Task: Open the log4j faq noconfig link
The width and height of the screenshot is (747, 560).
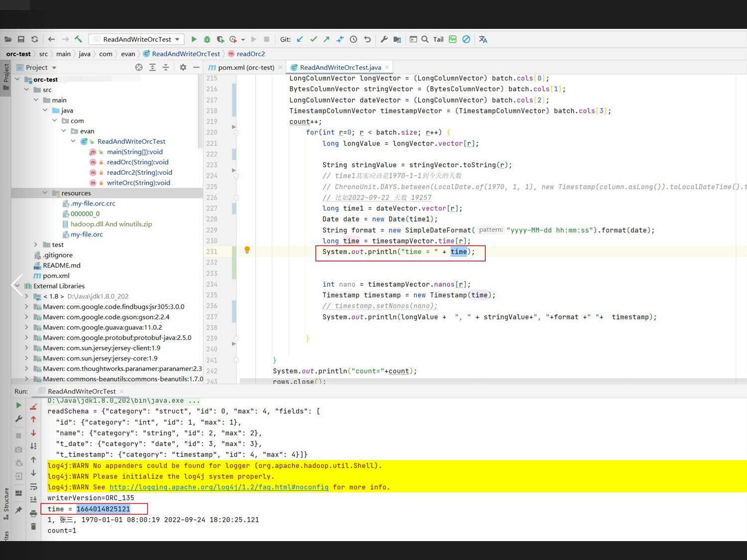Action: pos(219,487)
